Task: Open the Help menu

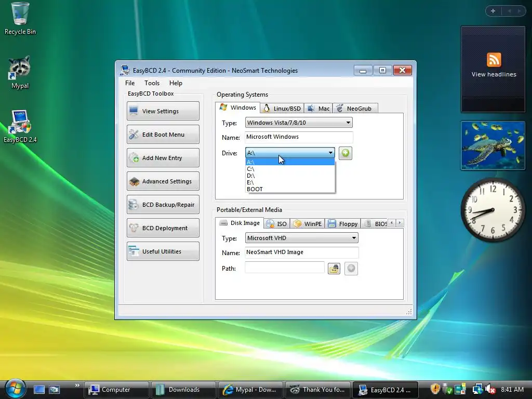Action: (176, 83)
